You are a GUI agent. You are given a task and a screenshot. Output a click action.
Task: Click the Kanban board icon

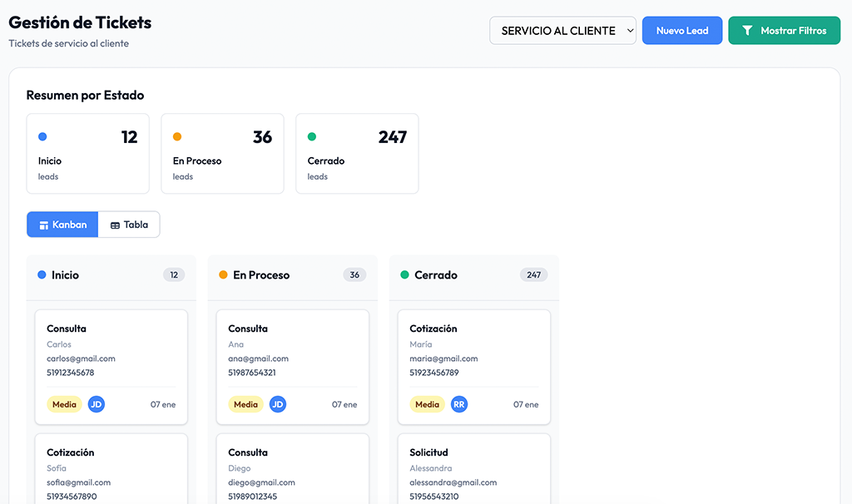44,225
